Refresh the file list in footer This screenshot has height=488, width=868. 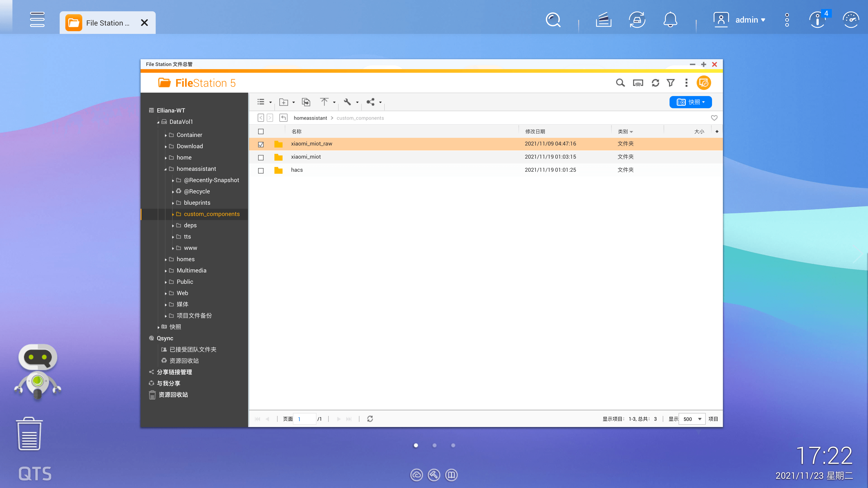370,419
